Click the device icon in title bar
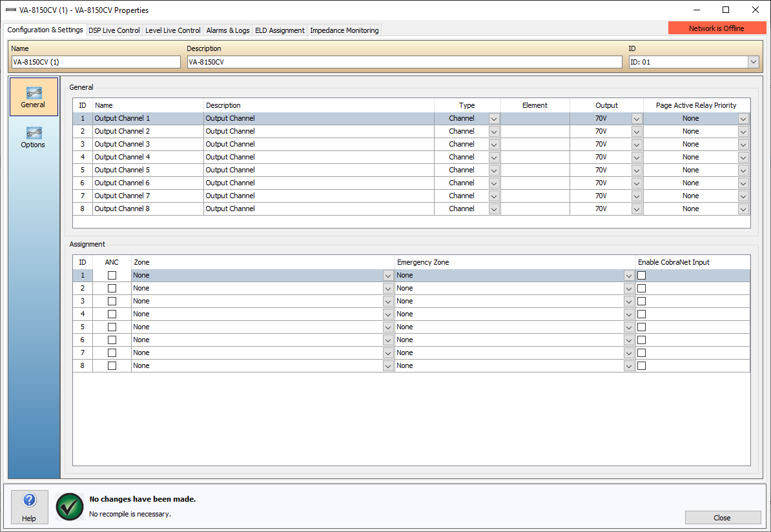 click(x=10, y=10)
